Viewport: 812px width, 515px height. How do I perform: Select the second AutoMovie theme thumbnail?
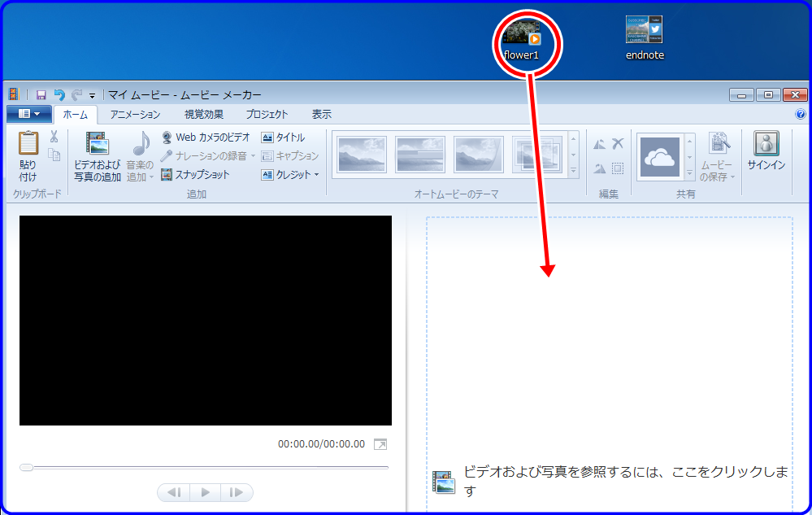(420, 155)
